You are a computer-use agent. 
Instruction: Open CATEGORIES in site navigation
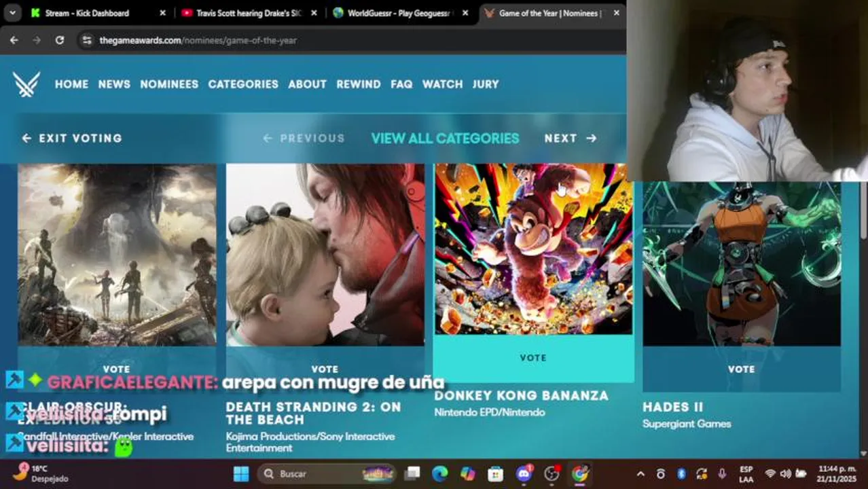[x=243, y=84]
